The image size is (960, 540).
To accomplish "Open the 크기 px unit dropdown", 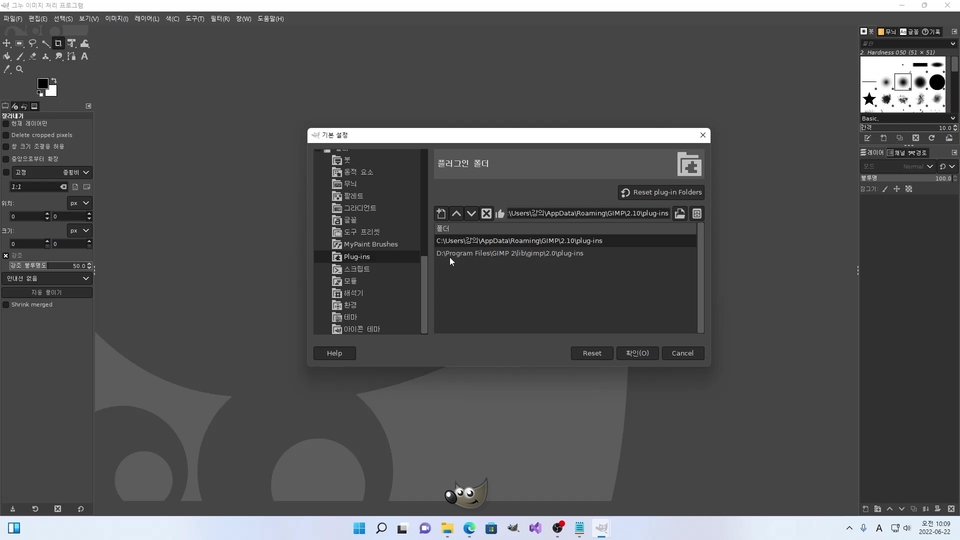I will 79,231.
